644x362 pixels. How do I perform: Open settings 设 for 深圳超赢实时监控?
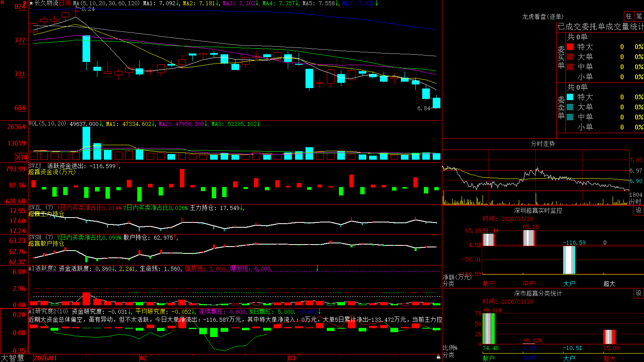coord(639,210)
